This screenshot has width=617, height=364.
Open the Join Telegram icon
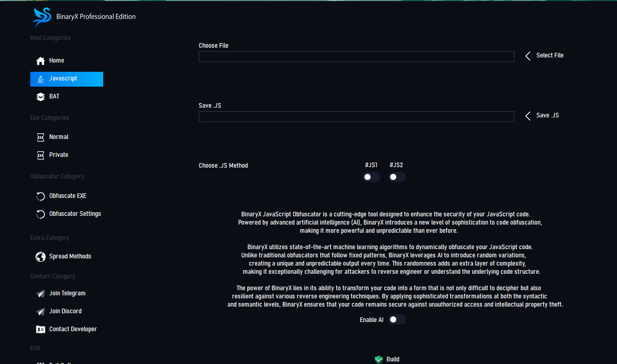[x=41, y=293]
